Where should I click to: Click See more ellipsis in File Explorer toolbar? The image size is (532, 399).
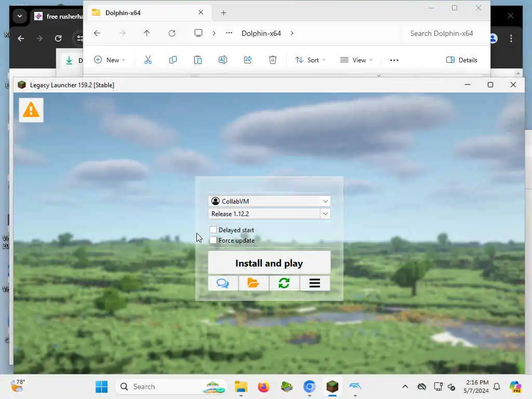pyautogui.click(x=394, y=60)
